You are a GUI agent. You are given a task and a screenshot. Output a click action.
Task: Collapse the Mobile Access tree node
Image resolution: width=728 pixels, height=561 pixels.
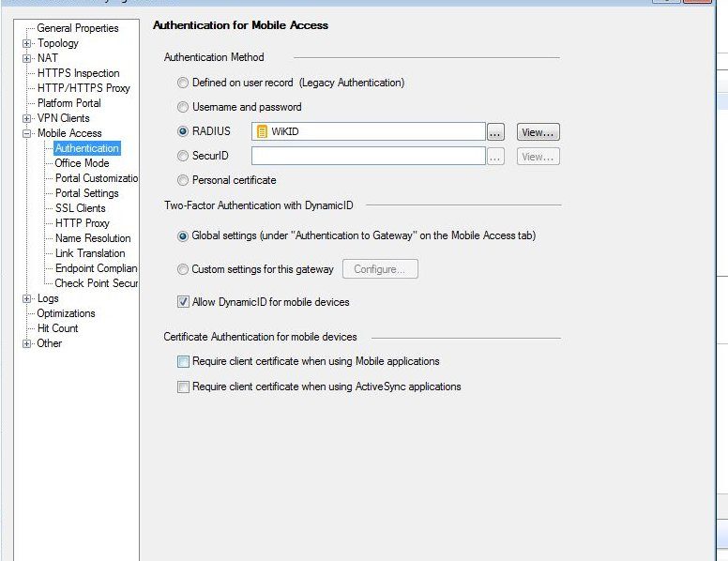(x=27, y=134)
